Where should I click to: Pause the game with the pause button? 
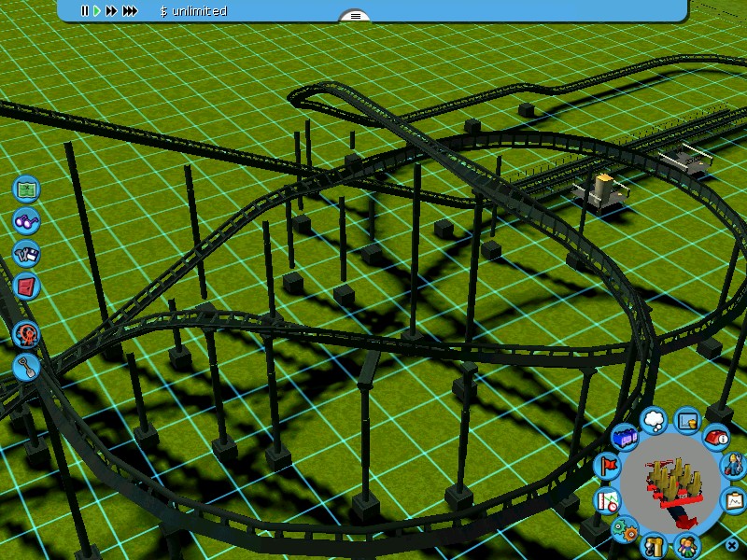(x=84, y=10)
